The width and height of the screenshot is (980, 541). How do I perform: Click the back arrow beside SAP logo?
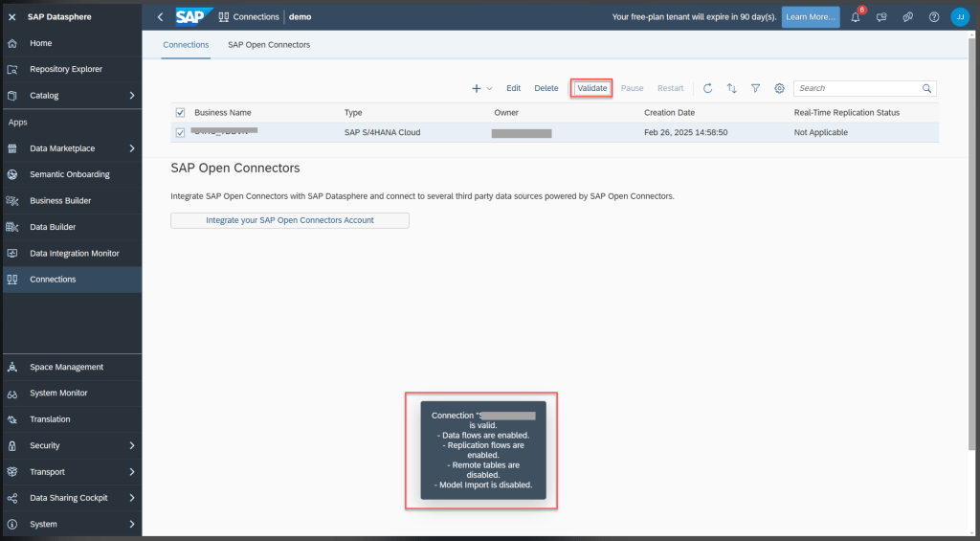click(160, 17)
